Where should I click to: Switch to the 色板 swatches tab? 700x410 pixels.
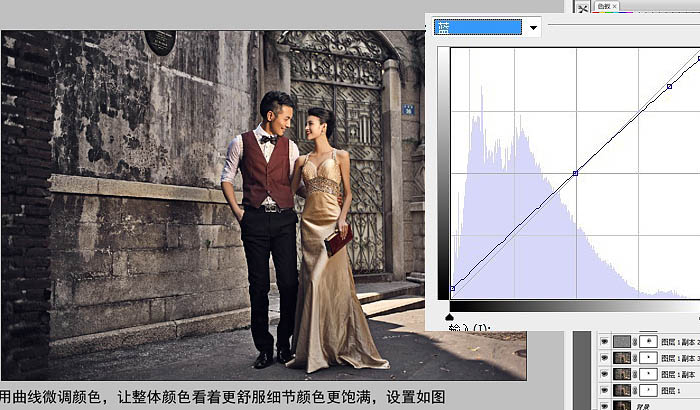coord(604,6)
